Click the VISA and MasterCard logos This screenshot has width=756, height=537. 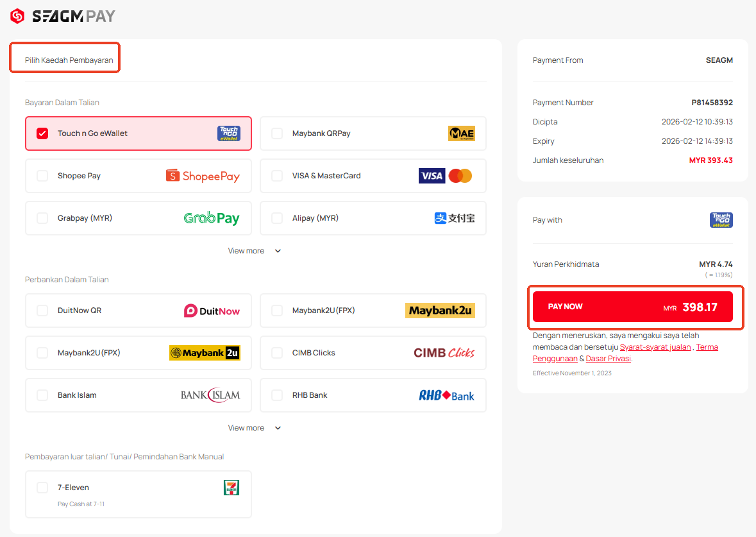[445, 176]
